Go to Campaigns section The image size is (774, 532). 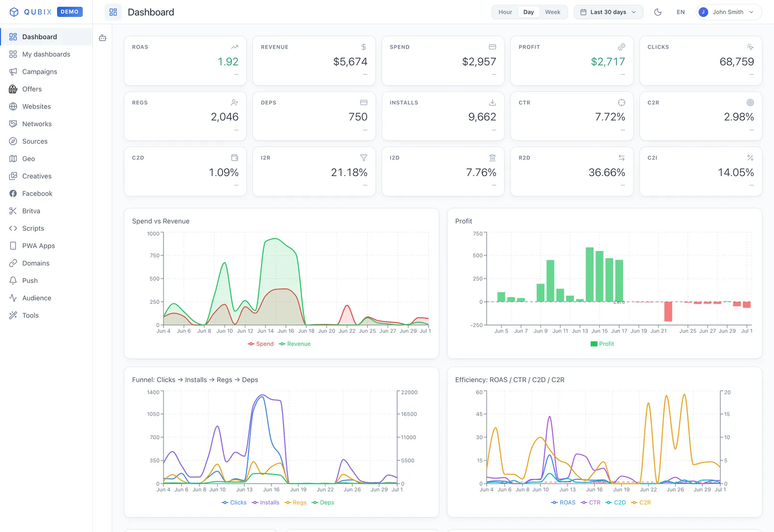[46, 72]
